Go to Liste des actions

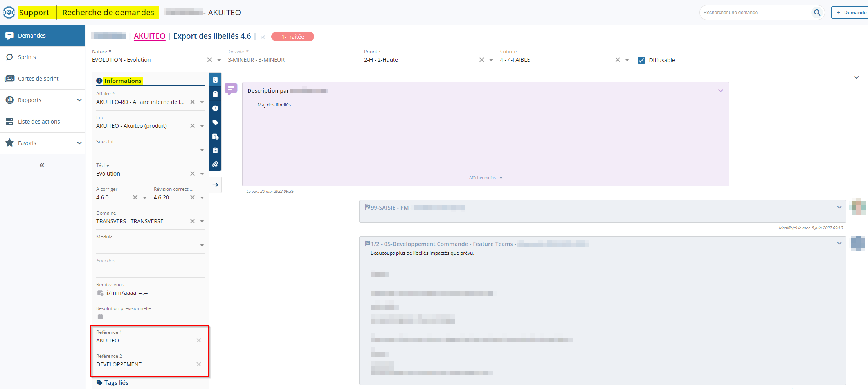(x=39, y=122)
